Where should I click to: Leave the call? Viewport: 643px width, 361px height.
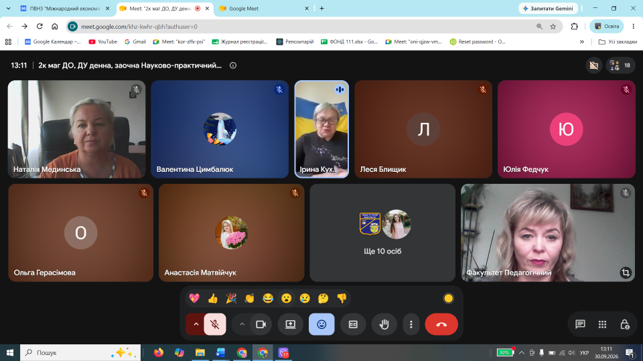point(441,324)
